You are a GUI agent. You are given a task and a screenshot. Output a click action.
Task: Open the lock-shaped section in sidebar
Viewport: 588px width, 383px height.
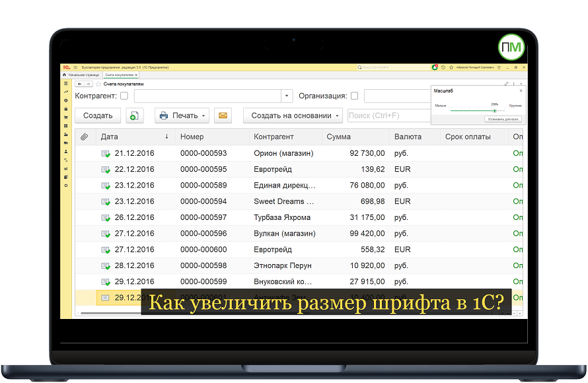tap(66, 109)
